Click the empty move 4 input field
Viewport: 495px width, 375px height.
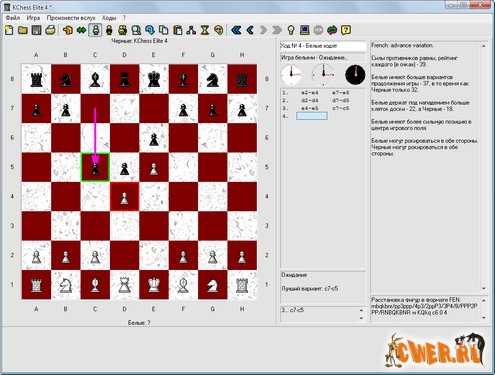coord(312,116)
